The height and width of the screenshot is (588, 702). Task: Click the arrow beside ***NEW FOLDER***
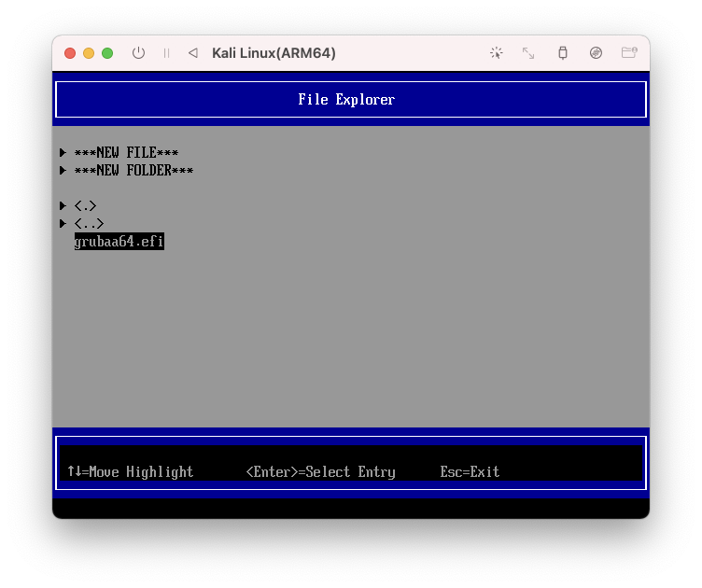tap(63, 171)
